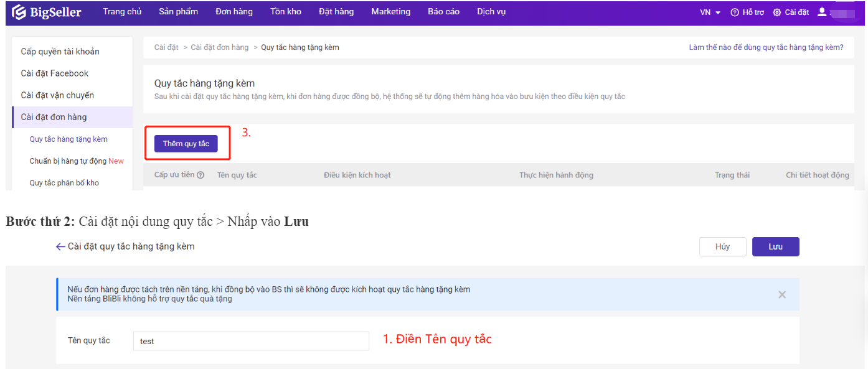Open the VN language dropdown

click(x=710, y=12)
